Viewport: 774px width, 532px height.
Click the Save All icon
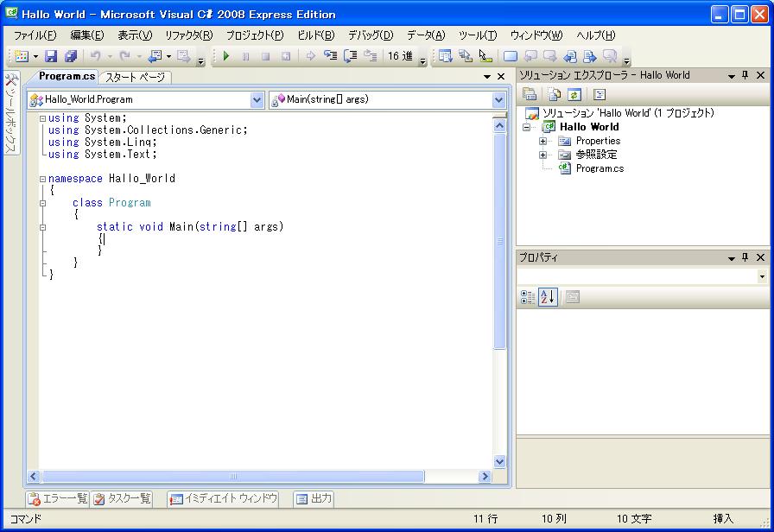(x=71, y=56)
